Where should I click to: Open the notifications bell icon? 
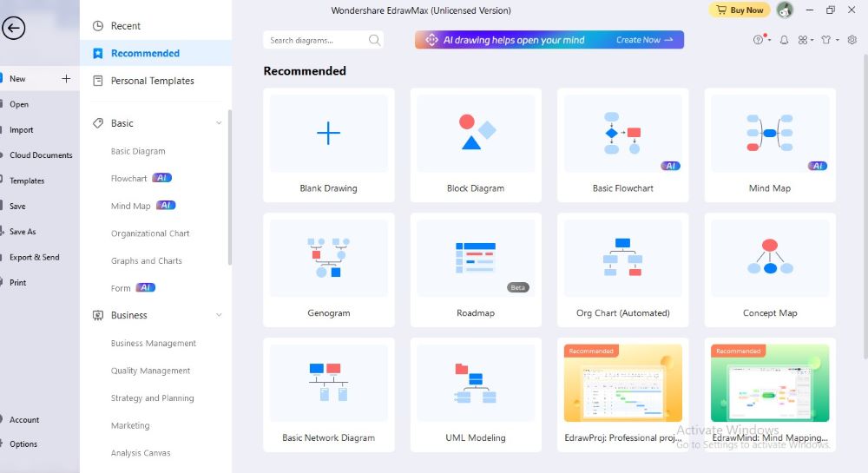[784, 40]
